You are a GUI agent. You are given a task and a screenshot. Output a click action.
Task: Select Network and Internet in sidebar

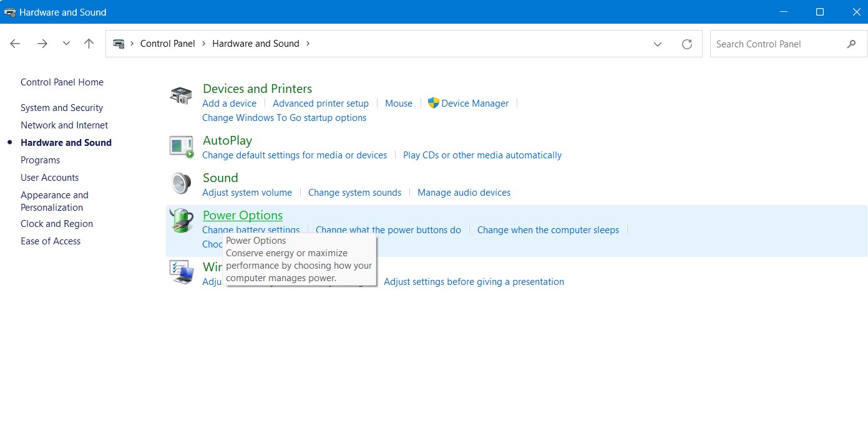(64, 125)
